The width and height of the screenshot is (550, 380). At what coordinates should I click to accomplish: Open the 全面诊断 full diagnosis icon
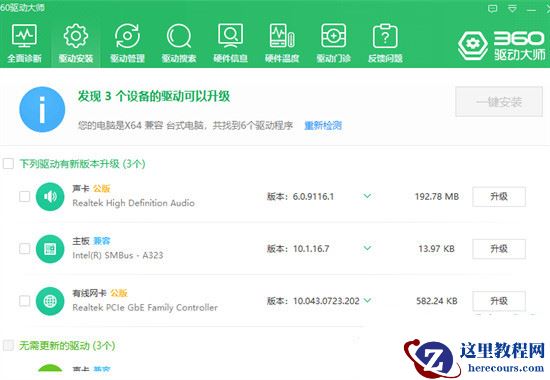[x=24, y=36]
